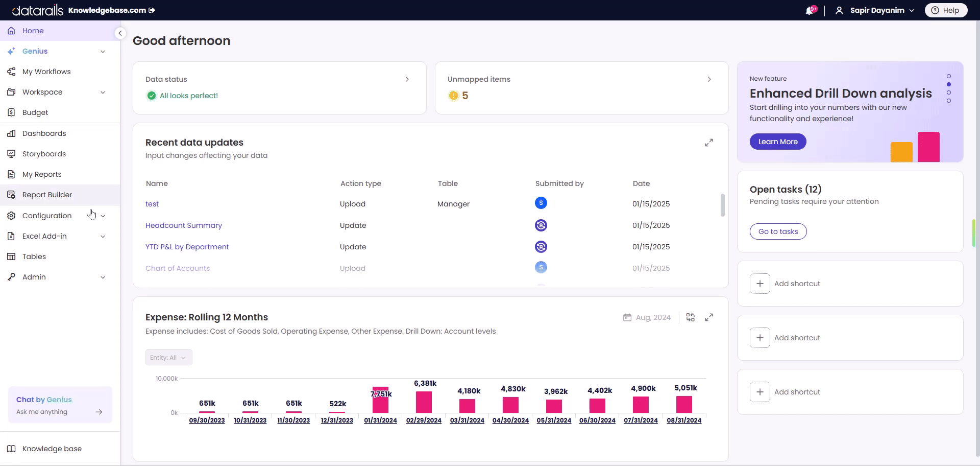Expand the Expense Rolling 12 Months chart

point(709,317)
